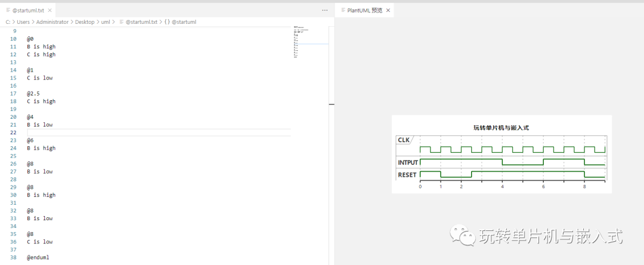
Task: Click the file icon on @startuml.txt tab
Action: pos(8,10)
